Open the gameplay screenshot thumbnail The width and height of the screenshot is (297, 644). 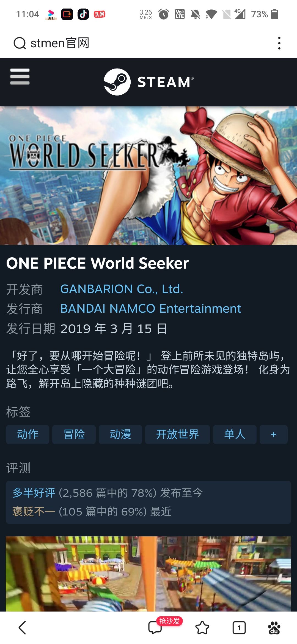tap(148, 574)
